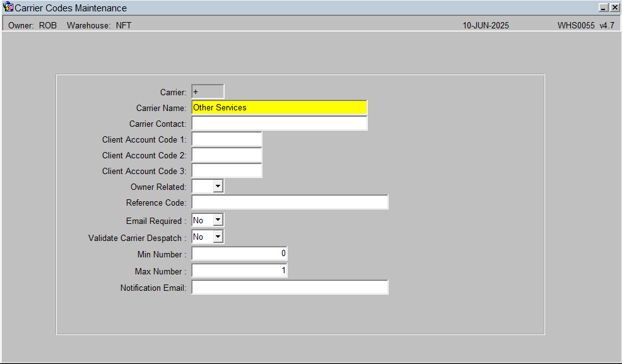Click the Carrier Contact label
Viewport: 622px width, 364px height.
tap(158, 124)
